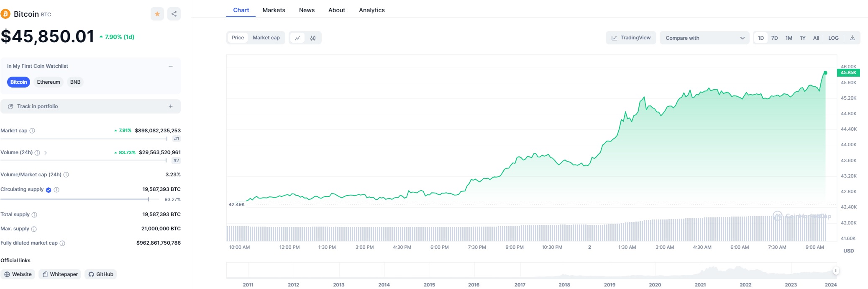
Task: Select the BNB watchlist chip
Action: pyautogui.click(x=75, y=82)
